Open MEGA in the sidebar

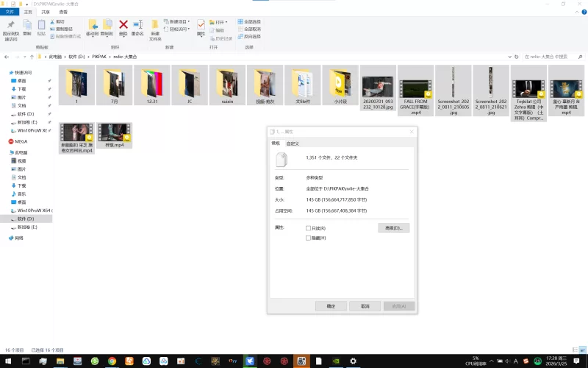[x=21, y=141]
